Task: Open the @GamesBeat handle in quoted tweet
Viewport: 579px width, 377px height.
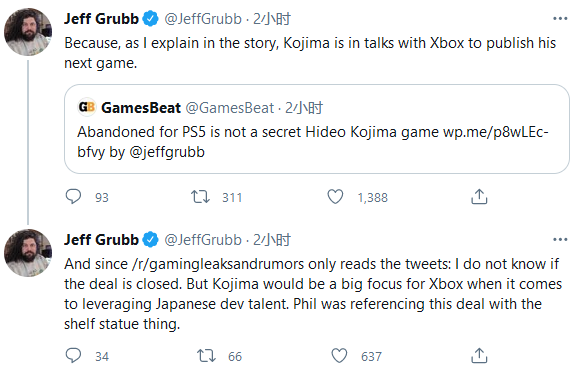Action: 229,108
